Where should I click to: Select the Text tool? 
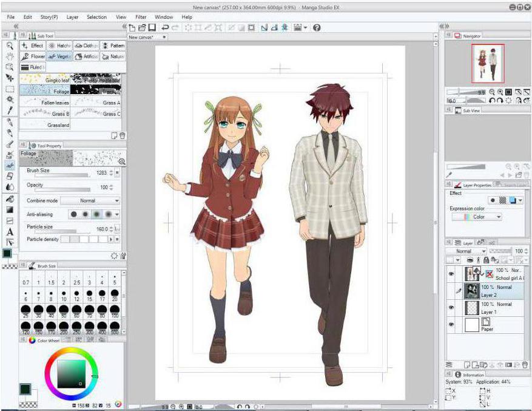[x=10, y=231]
